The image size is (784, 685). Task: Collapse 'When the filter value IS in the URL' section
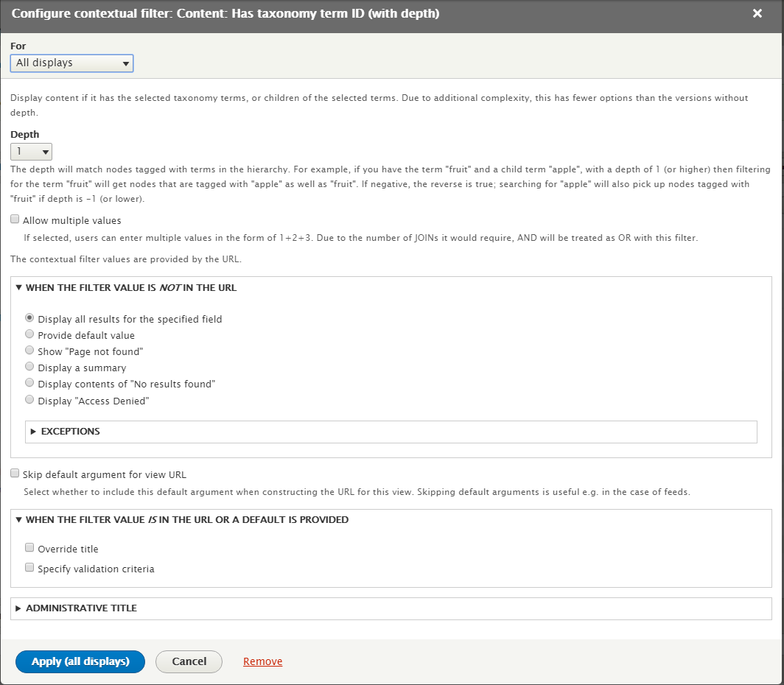pyautogui.click(x=186, y=519)
